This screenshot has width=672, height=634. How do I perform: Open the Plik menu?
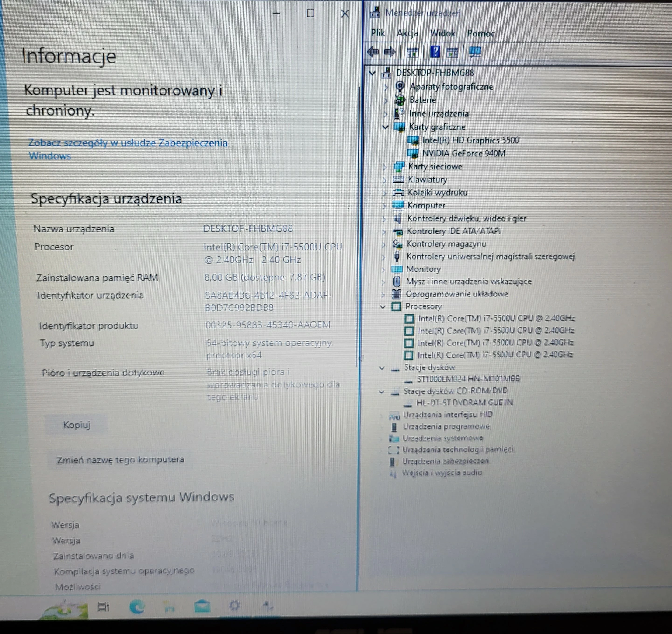coord(378,33)
